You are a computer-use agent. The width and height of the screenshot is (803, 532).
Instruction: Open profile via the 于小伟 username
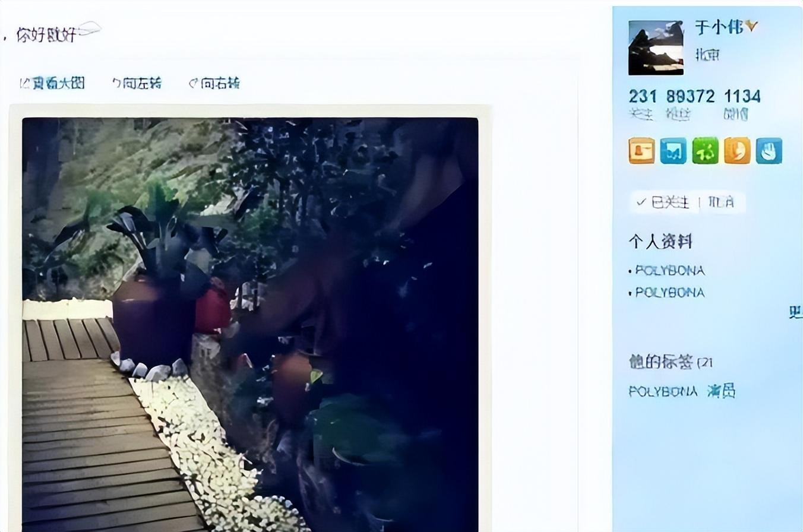coord(719,27)
